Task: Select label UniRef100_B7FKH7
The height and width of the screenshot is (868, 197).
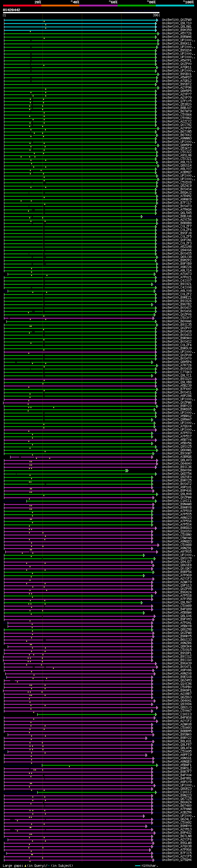Action: (176, 389)
